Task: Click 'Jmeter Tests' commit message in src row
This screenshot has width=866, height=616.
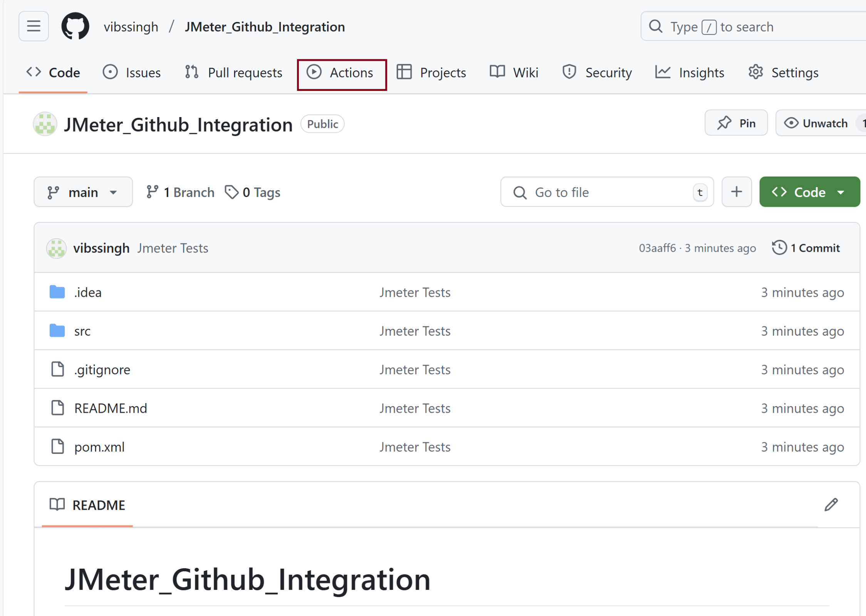Action: (415, 331)
